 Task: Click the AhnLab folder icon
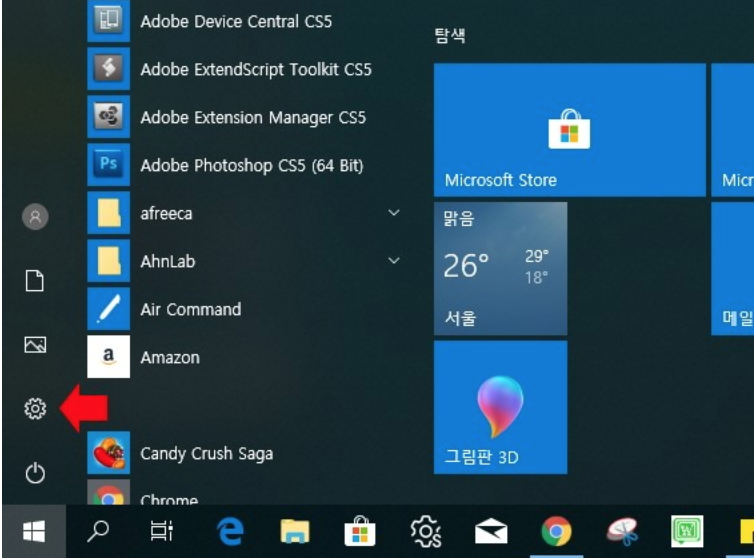pos(108,261)
